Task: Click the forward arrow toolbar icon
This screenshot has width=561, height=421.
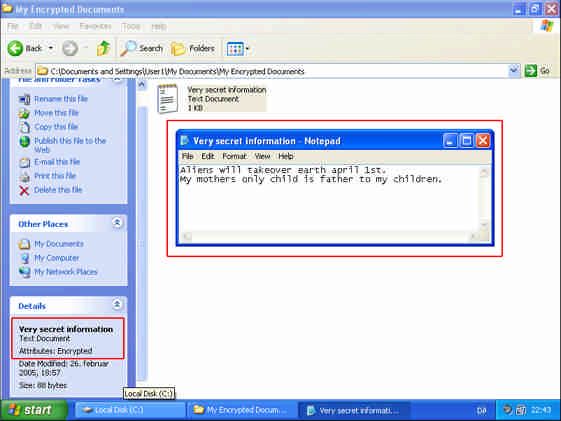Action: tap(70, 48)
